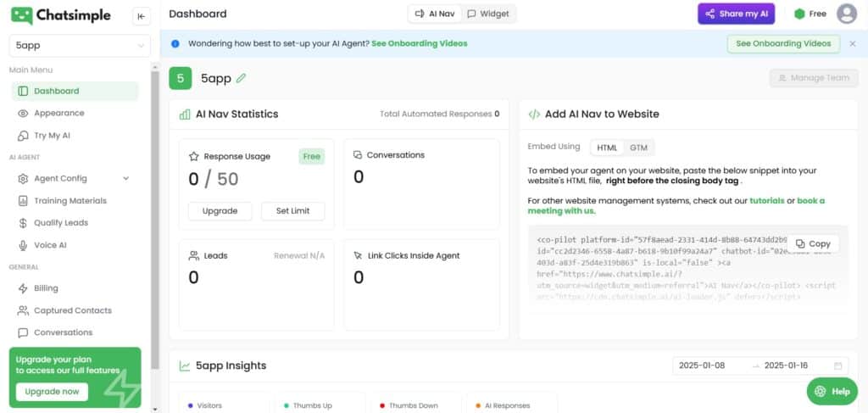Click the green 5 agent avatar
The width and height of the screenshot is (868, 413).
181,79
